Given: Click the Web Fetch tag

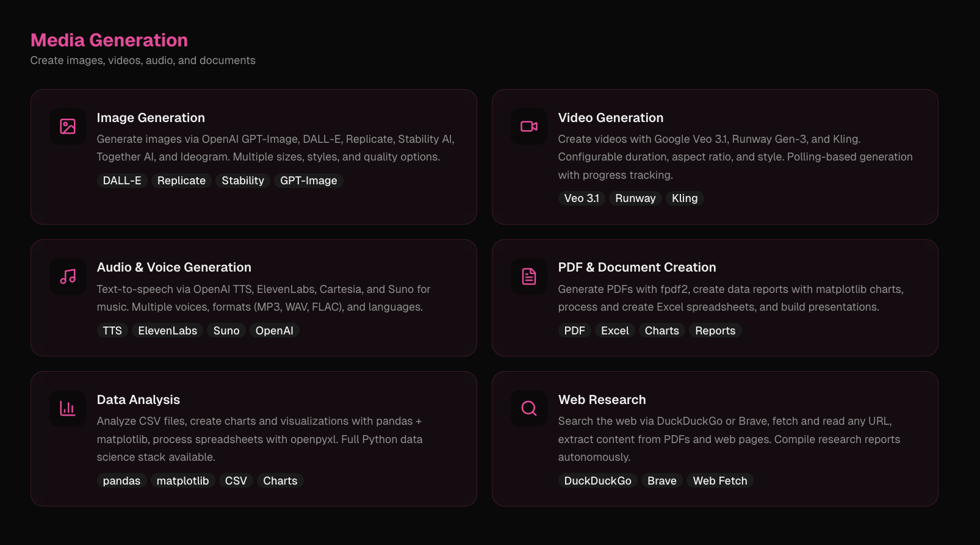Looking at the screenshot, I should (x=720, y=481).
